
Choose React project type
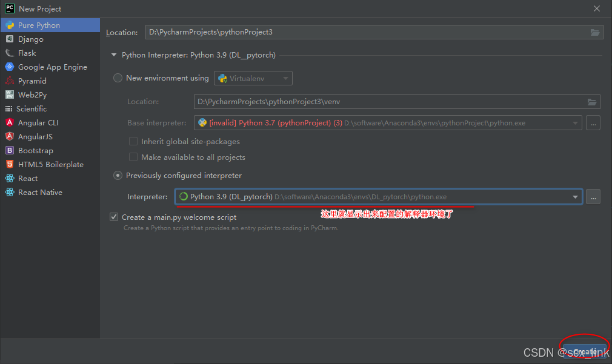pyautogui.click(x=50, y=178)
